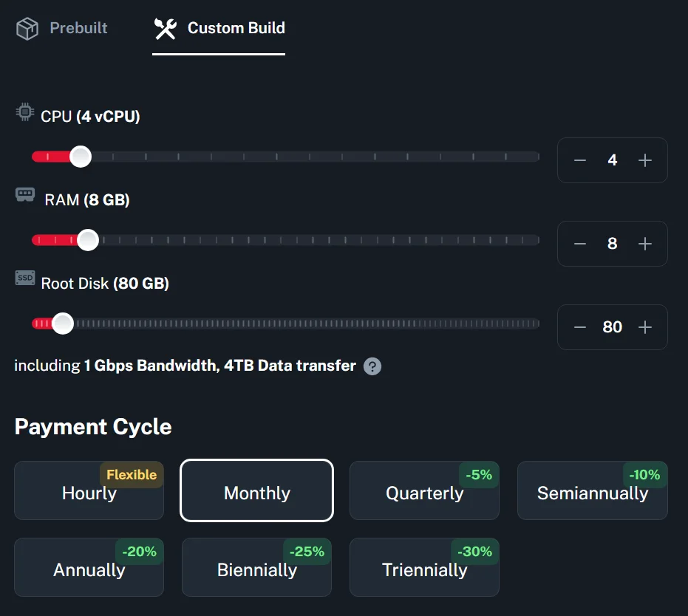Click the CPU chip icon
The width and height of the screenshot is (688, 616).
coord(25,112)
